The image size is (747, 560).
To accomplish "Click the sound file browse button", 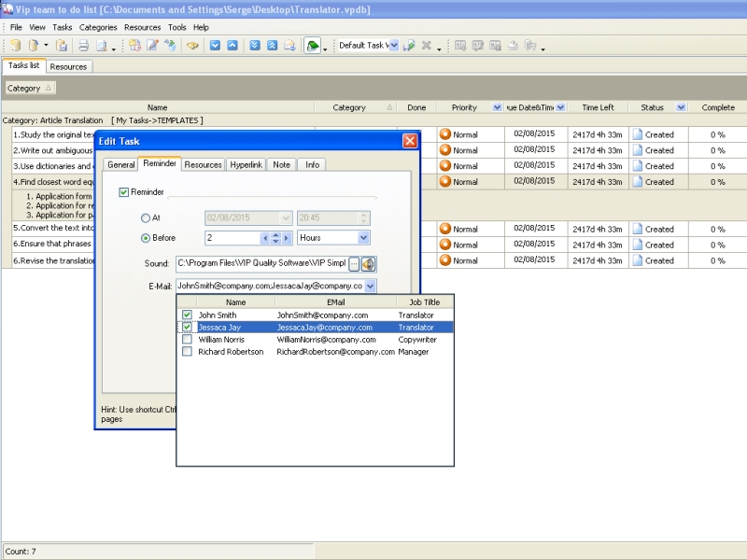I will point(354,264).
